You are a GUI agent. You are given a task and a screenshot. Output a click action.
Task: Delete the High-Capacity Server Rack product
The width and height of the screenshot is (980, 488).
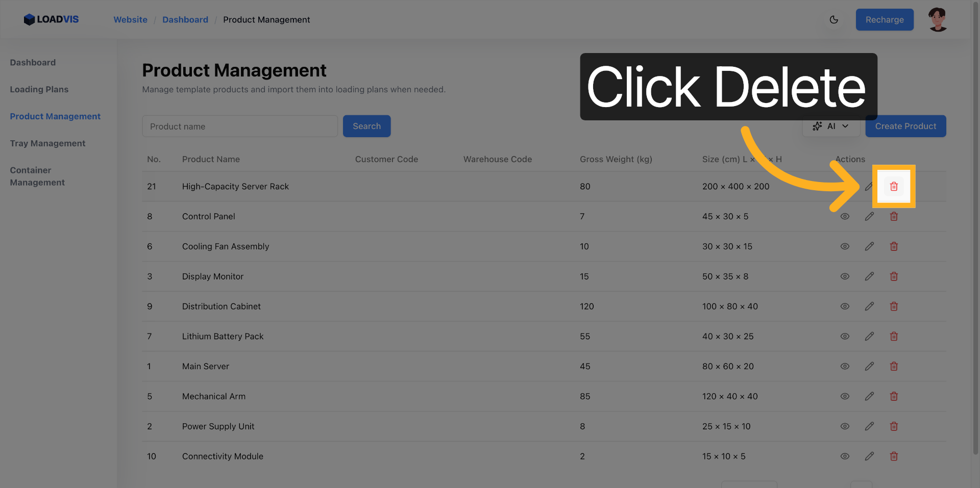894,187
